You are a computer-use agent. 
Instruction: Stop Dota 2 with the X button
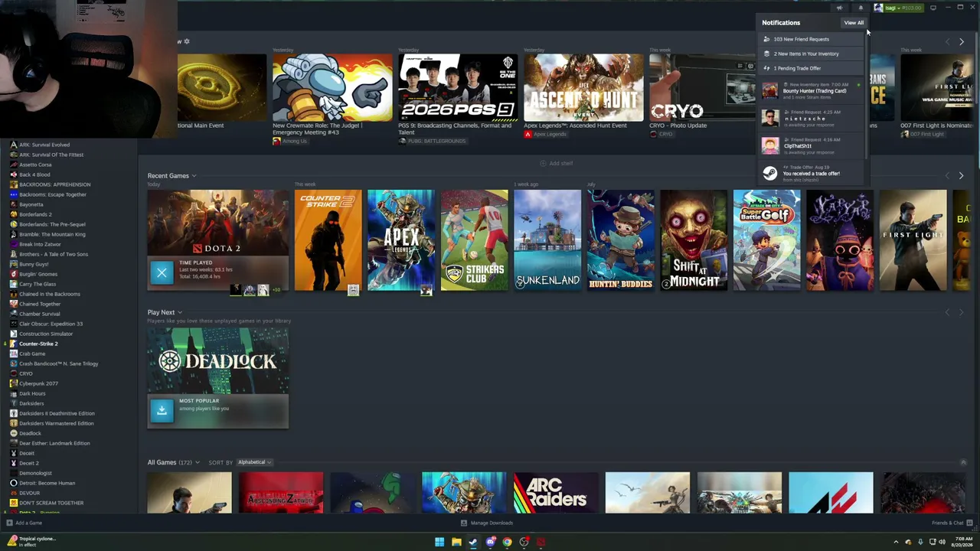tap(162, 272)
